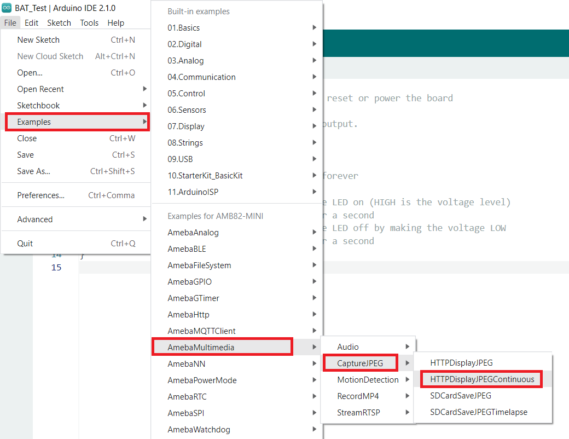Click code comment 'reset or power the board'

[x=390, y=98]
